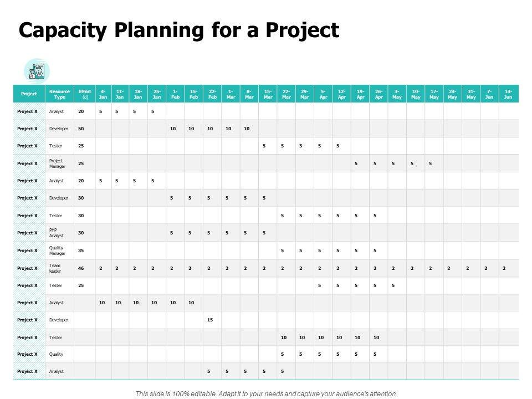Click the 'Project' column header
Screen dimensions: 532x399
point(29,94)
